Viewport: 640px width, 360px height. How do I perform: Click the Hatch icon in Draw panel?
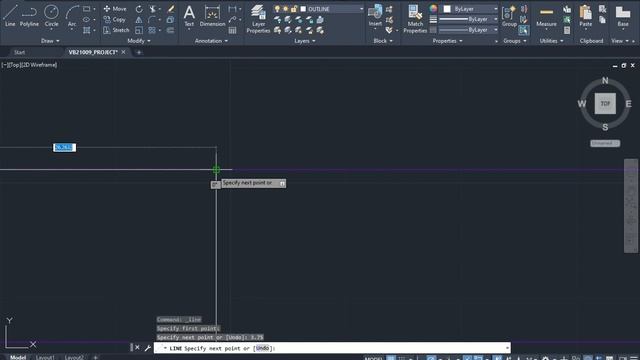click(87, 30)
